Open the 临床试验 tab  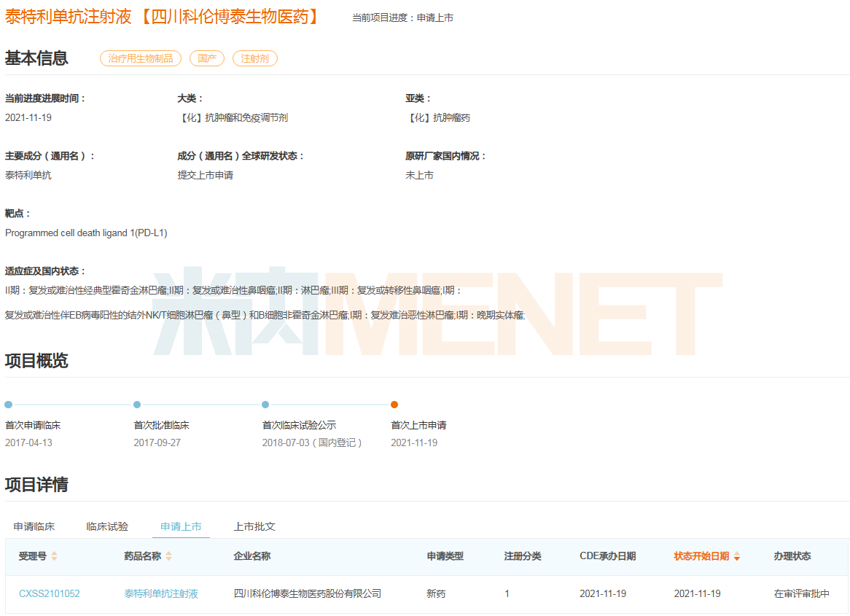pyautogui.click(x=107, y=526)
